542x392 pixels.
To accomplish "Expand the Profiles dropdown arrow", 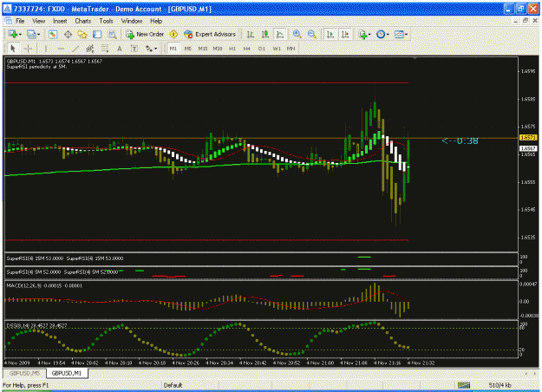I will click(x=38, y=35).
